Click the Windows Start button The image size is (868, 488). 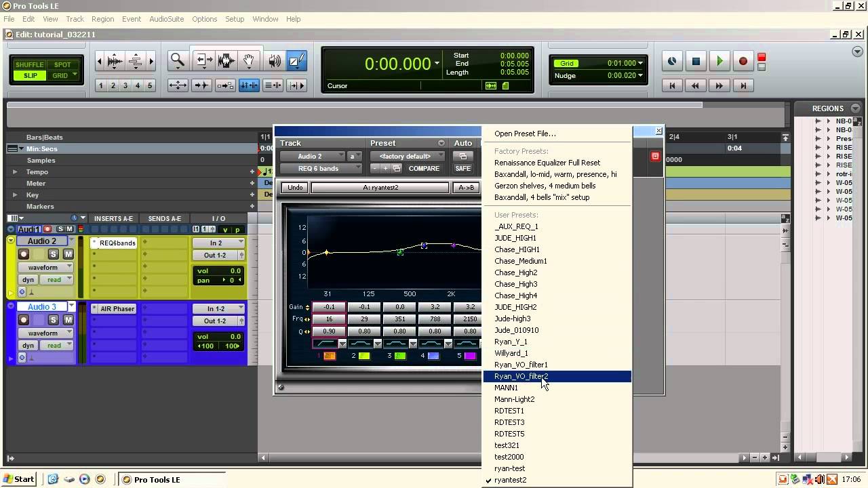point(19,479)
